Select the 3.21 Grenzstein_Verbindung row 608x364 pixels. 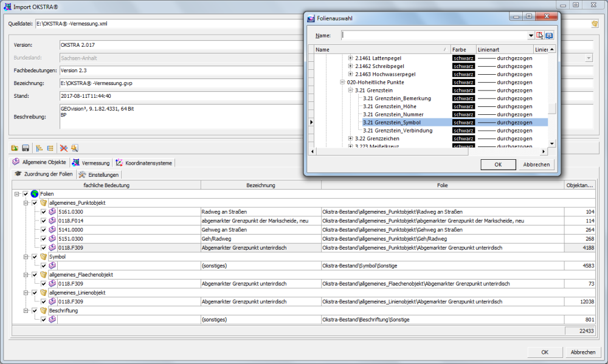point(398,130)
